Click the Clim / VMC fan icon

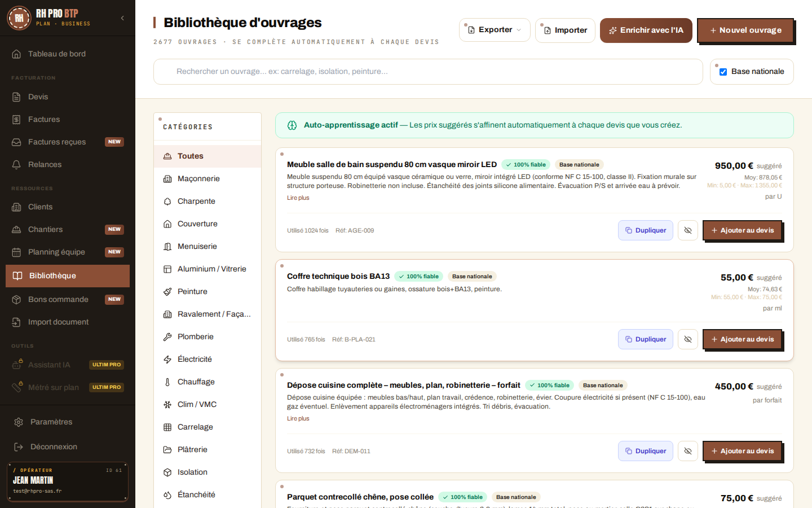coord(167,404)
